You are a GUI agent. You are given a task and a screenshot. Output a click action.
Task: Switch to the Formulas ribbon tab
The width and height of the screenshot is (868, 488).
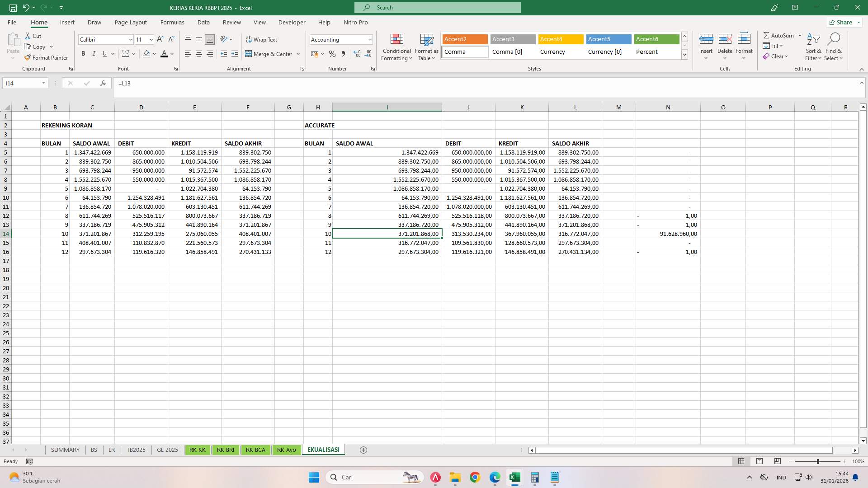pyautogui.click(x=172, y=22)
